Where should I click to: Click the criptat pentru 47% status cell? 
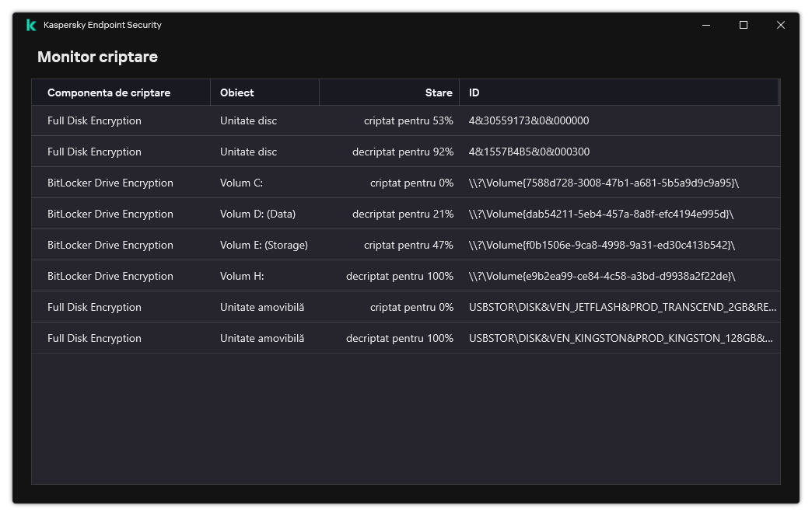tap(408, 245)
